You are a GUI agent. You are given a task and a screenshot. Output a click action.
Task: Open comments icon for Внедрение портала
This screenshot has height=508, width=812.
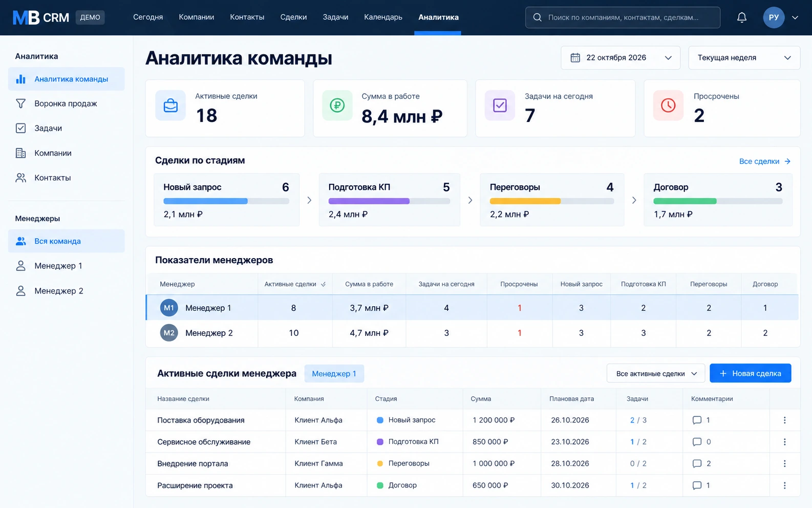697,463
